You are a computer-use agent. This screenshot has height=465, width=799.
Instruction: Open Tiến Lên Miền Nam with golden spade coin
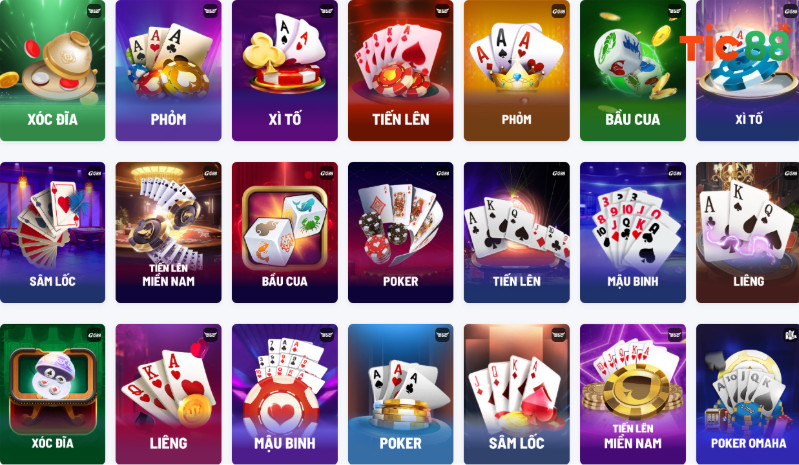[x=633, y=394]
